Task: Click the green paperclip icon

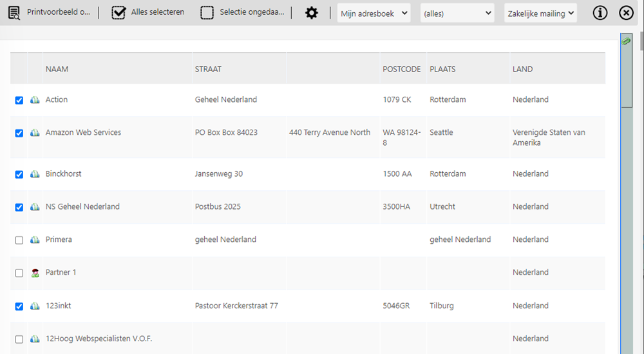Action: click(626, 41)
